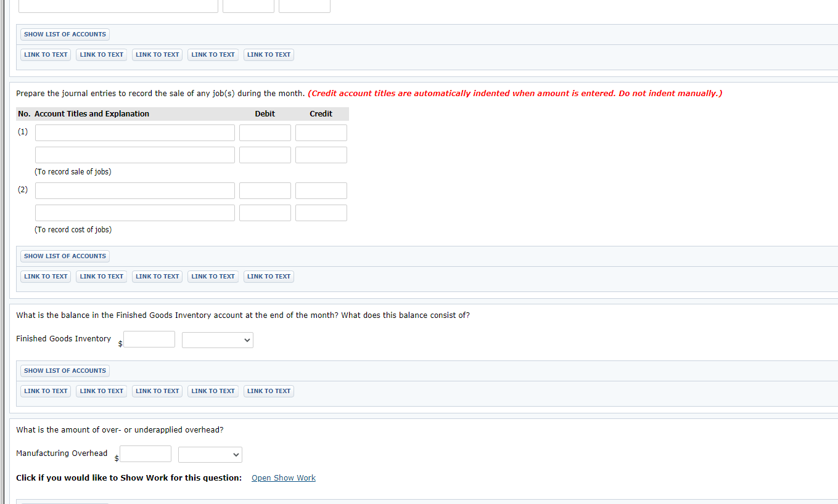Focus entry (2) first-line Debit field
The image size is (838, 504).
(265, 191)
